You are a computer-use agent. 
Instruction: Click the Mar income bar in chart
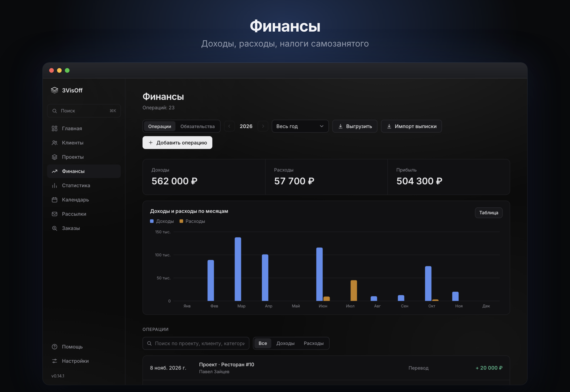pyautogui.click(x=238, y=269)
